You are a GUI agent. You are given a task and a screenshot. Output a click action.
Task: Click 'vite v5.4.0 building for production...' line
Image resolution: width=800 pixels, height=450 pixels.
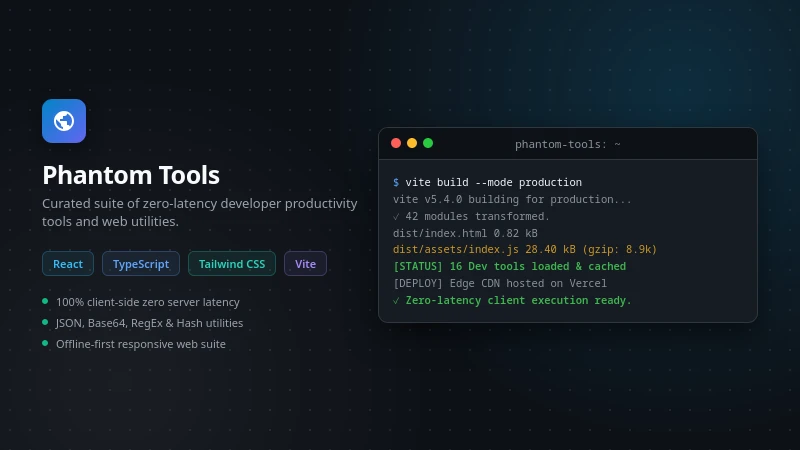pos(512,199)
